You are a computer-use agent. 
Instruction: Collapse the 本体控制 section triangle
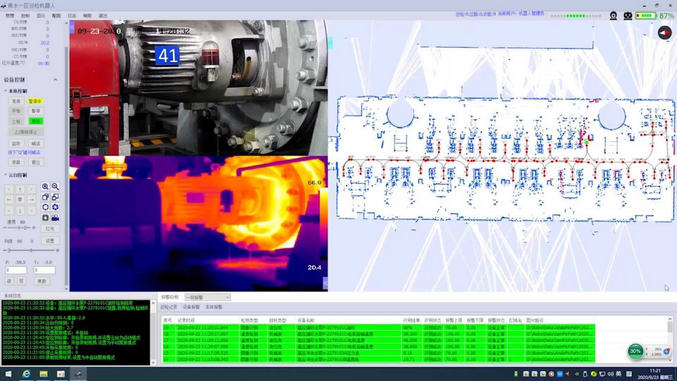[5, 91]
